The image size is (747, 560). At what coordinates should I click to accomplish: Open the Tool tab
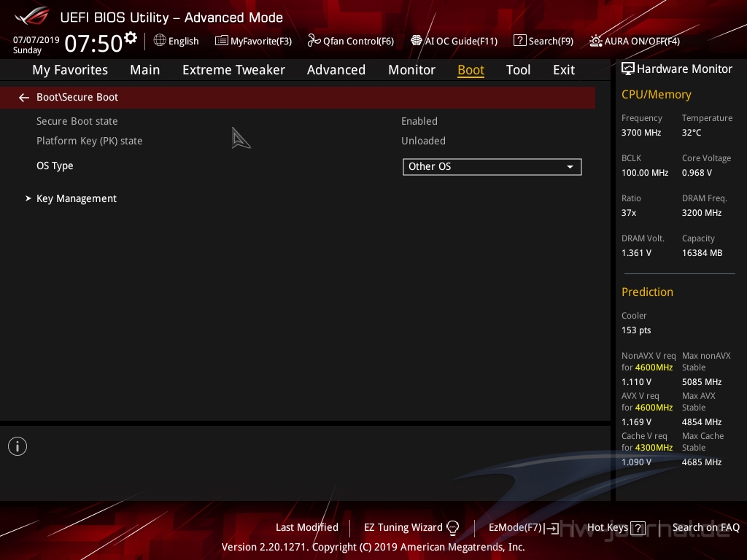pos(518,70)
